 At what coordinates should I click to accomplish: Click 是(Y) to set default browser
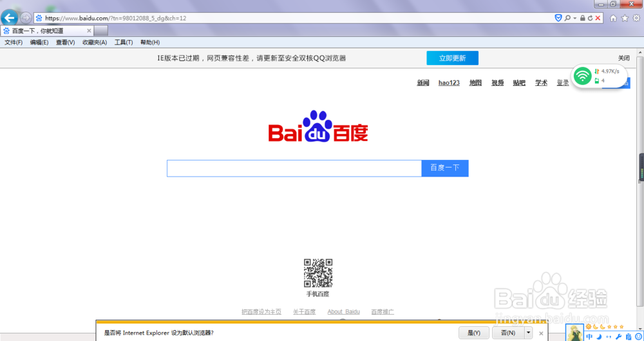coord(474,333)
